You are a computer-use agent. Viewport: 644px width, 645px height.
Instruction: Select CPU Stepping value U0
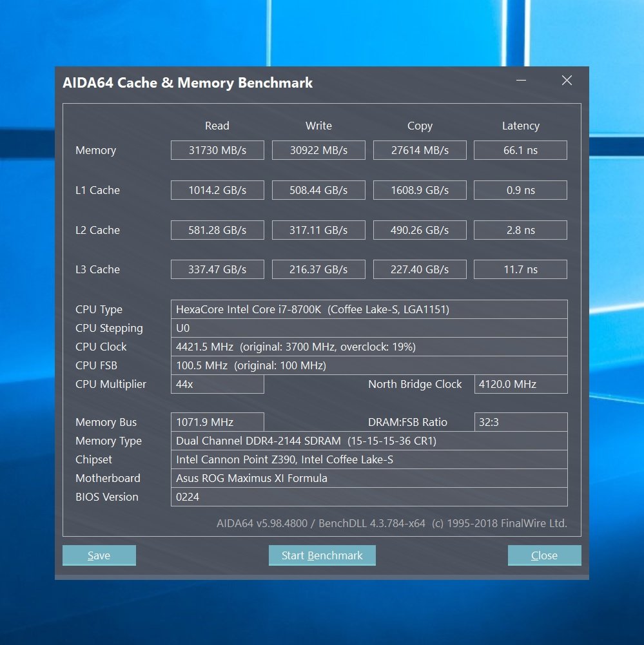369,328
